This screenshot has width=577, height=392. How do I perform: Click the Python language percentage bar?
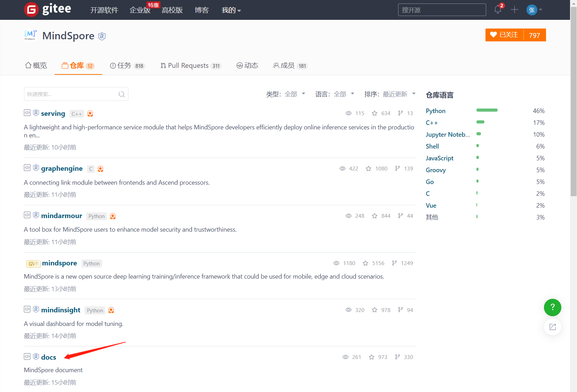tap(487, 110)
